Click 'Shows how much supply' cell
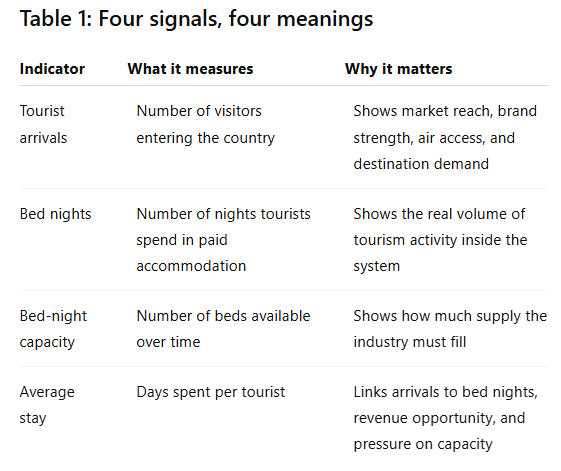Viewport: 561px width, 471px height. (x=450, y=329)
